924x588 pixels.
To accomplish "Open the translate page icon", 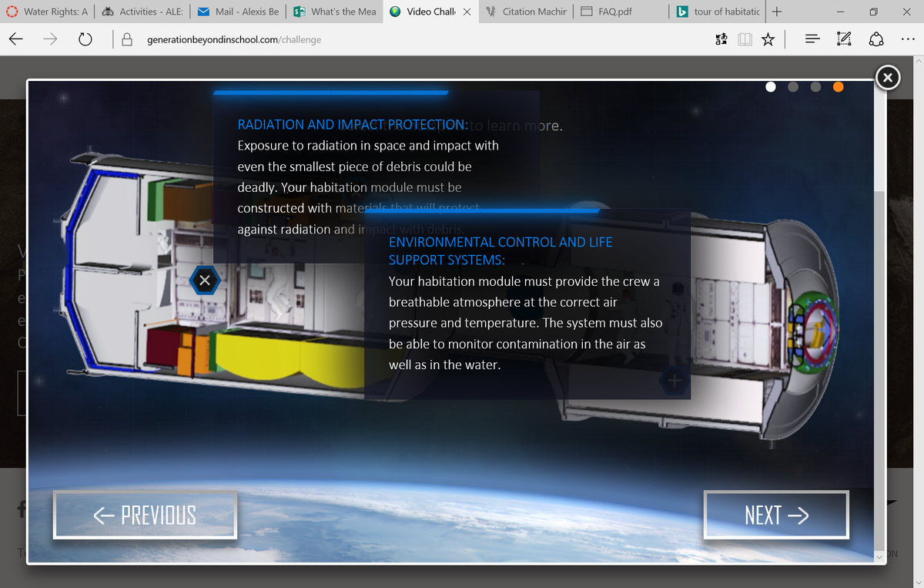I will [x=721, y=39].
